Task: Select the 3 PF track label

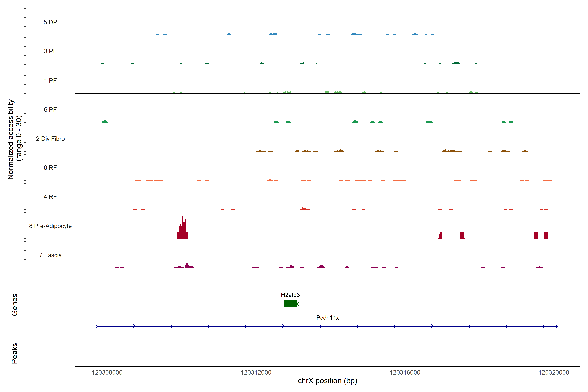Action: point(50,51)
